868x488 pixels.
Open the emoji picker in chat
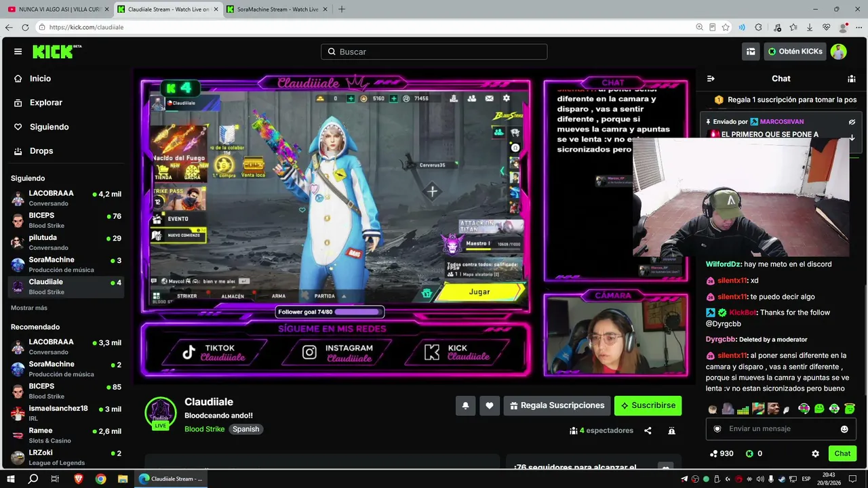click(844, 429)
